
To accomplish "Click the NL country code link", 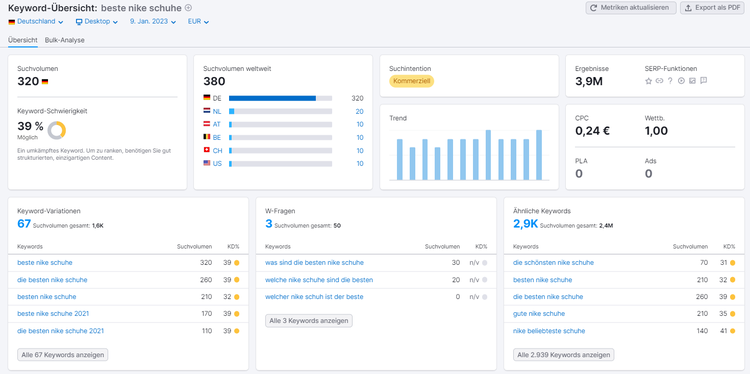I will pos(217,111).
